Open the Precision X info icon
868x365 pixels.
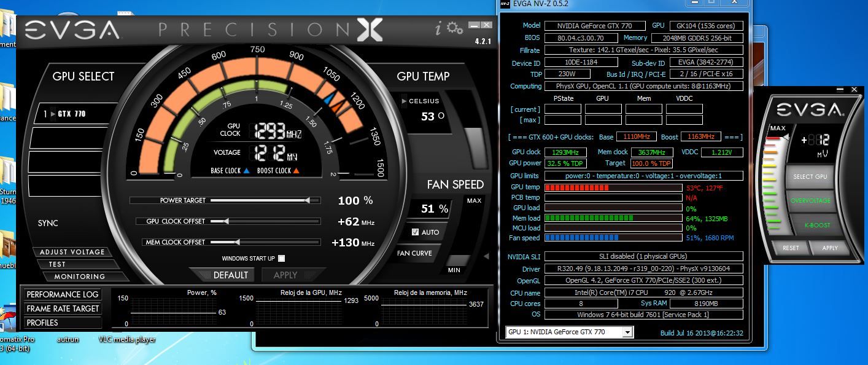pos(438,28)
